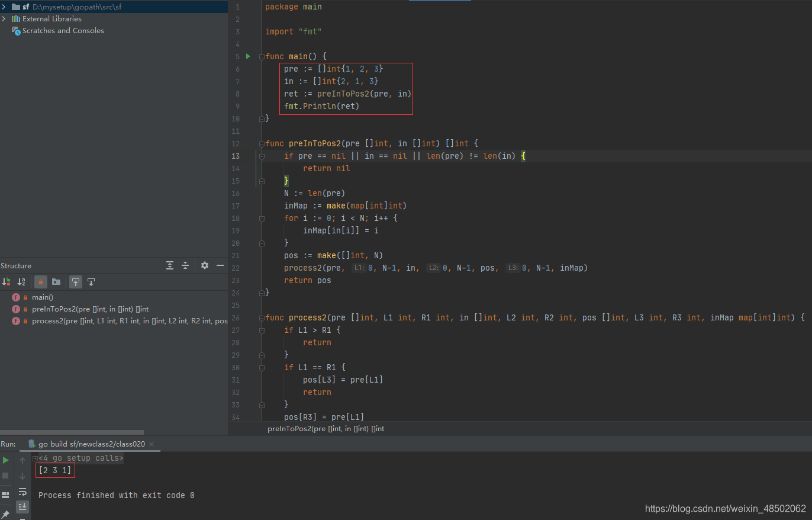
Task: Click the Scratches and Consoles icon
Action: (16, 31)
